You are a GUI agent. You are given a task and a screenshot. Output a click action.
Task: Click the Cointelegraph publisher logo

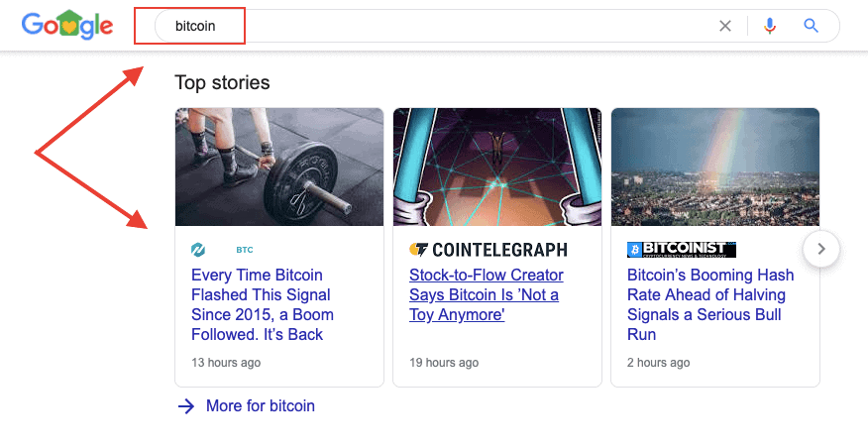488,250
